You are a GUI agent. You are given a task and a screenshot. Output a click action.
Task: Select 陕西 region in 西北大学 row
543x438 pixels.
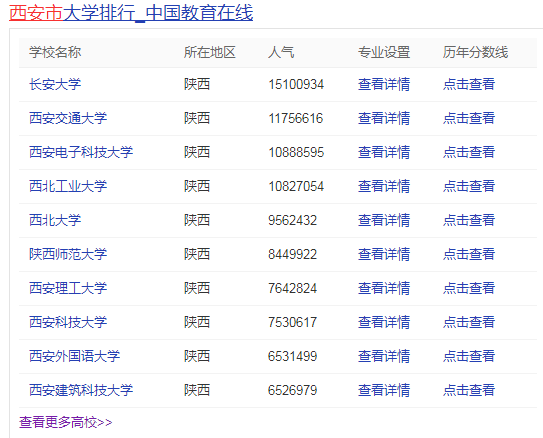(197, 220)
